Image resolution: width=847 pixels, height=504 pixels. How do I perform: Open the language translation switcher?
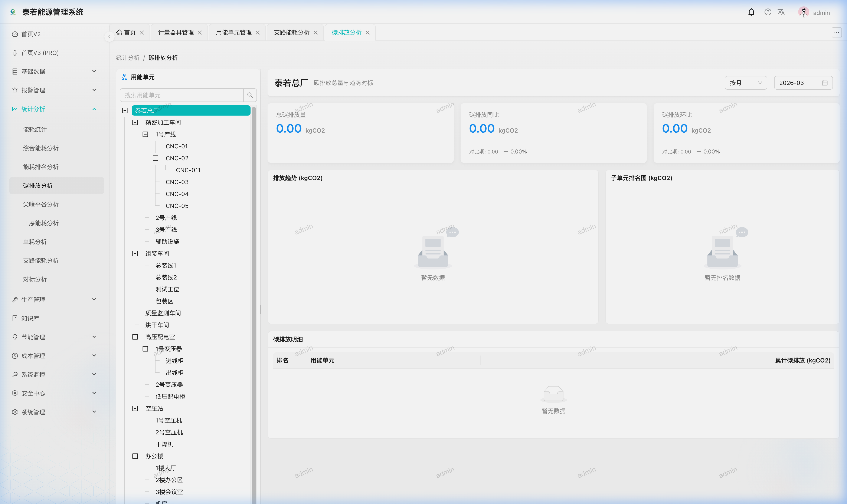click(781, 12)
